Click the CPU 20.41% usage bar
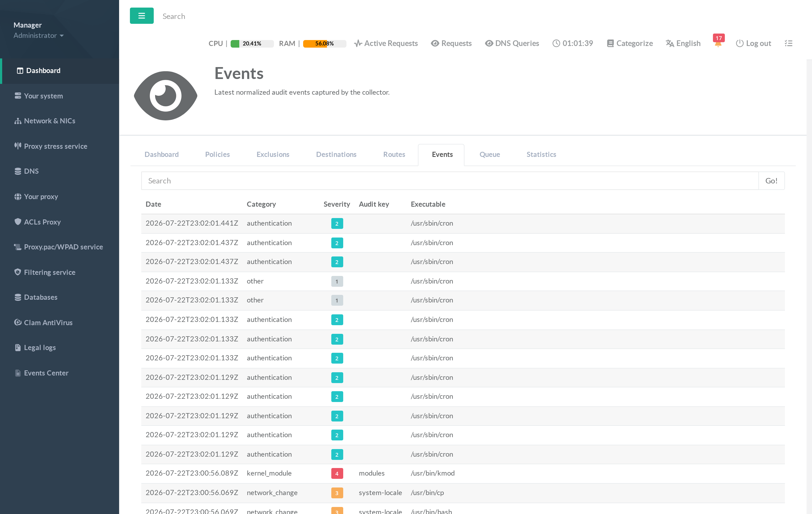 [x=252, y=44]
